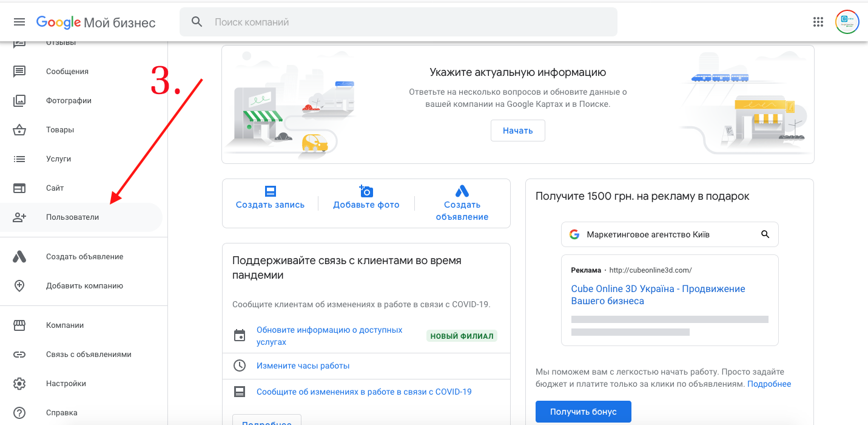Click Добавить компанию in the sidebar
This screenshot has width=868, height=425.
point(85,286)
